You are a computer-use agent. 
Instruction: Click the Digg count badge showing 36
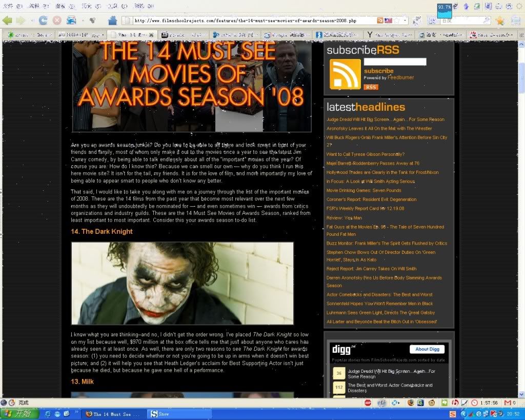coord(339,373)
